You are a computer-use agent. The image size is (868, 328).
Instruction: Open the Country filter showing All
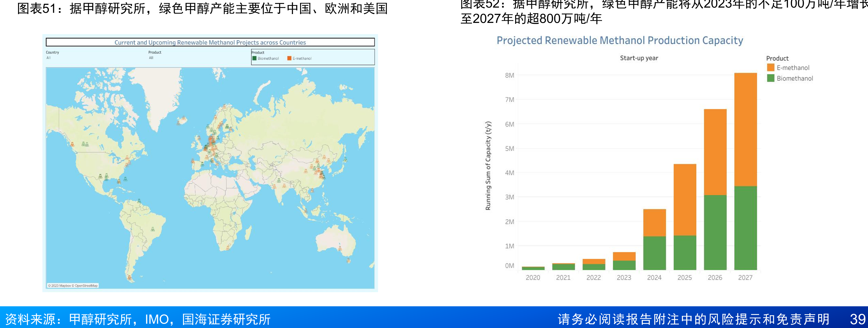pos(49,58)
